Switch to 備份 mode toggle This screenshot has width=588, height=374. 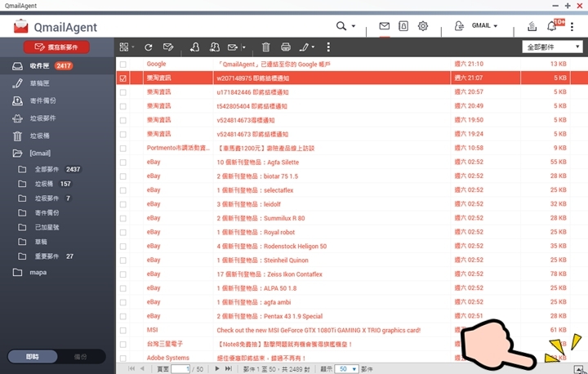[x=80, y=356]
